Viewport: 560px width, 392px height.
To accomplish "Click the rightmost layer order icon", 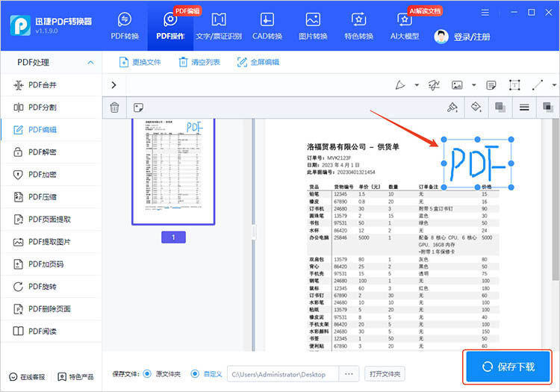I will [547, 107].
